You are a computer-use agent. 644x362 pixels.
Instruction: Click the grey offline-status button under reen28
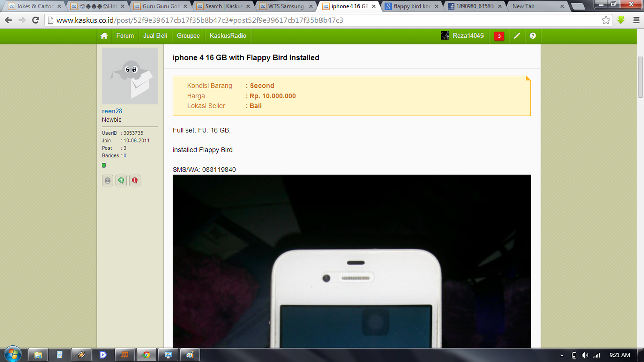click(x=108, y=180)
